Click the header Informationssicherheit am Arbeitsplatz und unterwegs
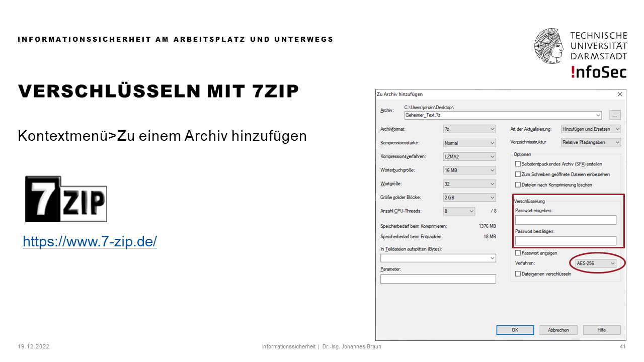 click(176, 39)
